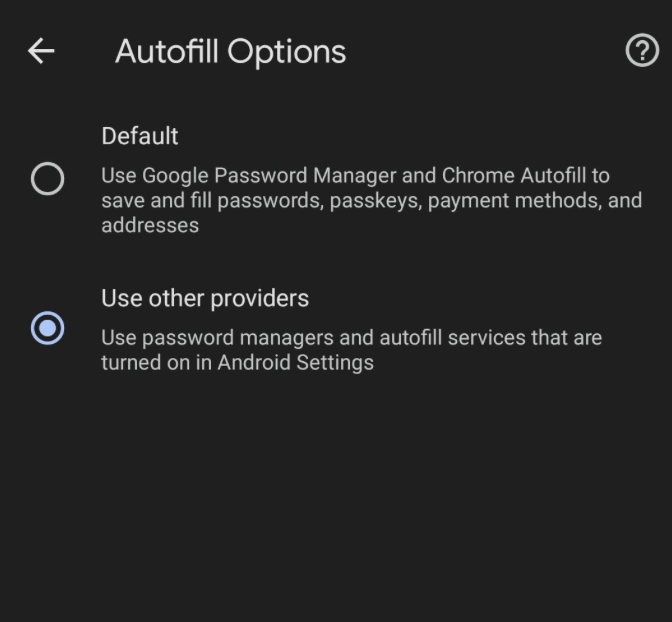Viewport: 672px width, 622px height.
Task: Return to previous settings page arrow
Action: [41, 51]
